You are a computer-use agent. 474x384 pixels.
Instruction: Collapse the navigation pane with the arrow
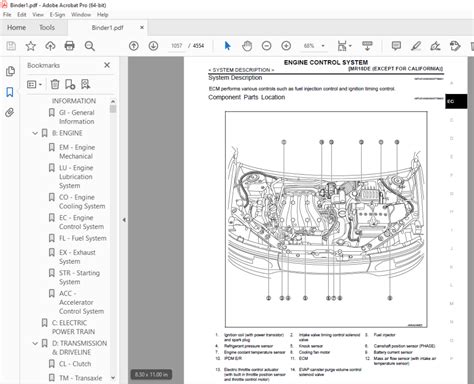124,220
